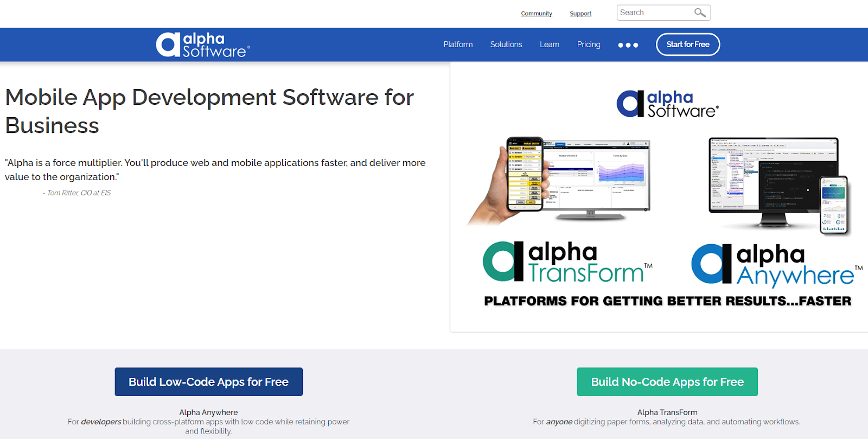Click the 'Alpha is a force multiplier' quote
Screen dimensions: 868x439
(215, 170)
